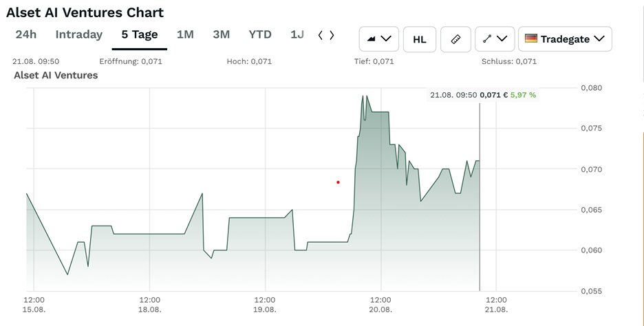Show the 3M chart range
The height and width of the screenshot is (326, 644).
tap(221, 34)
